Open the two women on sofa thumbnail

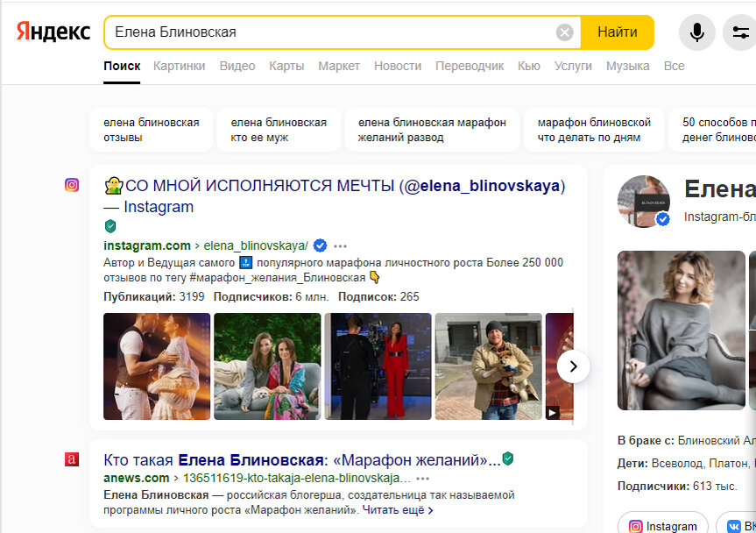[267, 366]
